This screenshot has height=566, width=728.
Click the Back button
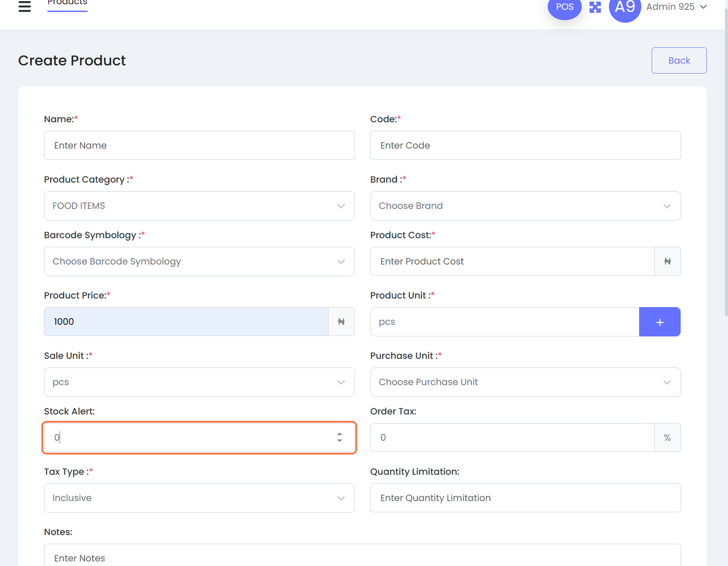pyautogui.click(x=678, y=60)
